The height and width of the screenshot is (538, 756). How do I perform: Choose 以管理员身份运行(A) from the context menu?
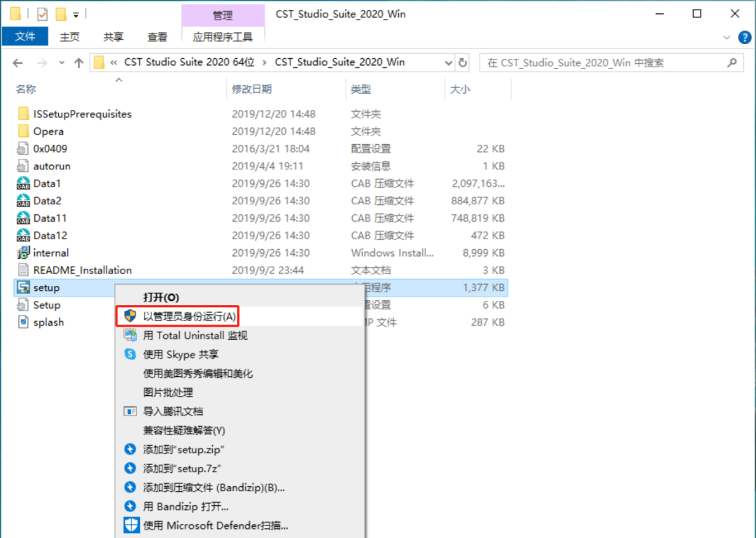click(x=239, y=316)
